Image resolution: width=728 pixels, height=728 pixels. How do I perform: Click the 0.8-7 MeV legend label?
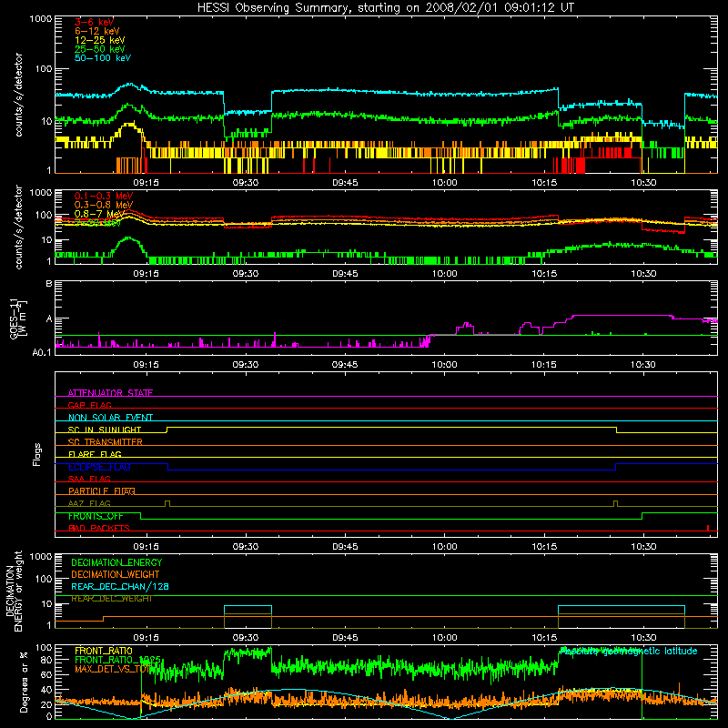pos(99,214)
